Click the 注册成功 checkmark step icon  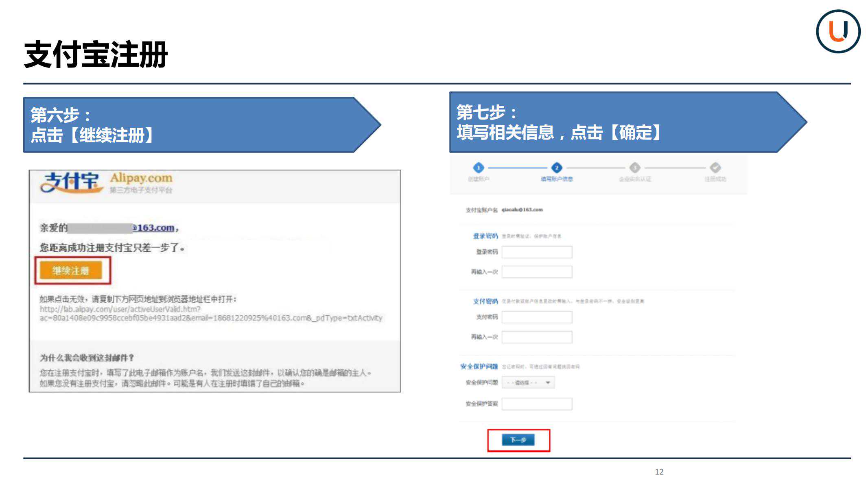[x=715, y=168]
